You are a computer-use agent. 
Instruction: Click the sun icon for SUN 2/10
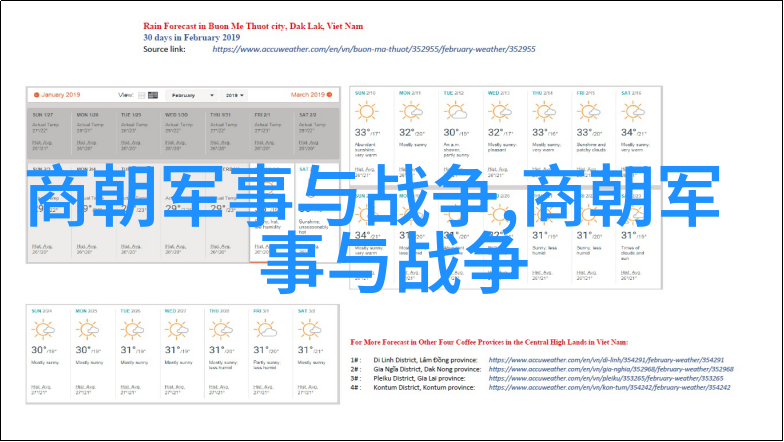point(366,112)
